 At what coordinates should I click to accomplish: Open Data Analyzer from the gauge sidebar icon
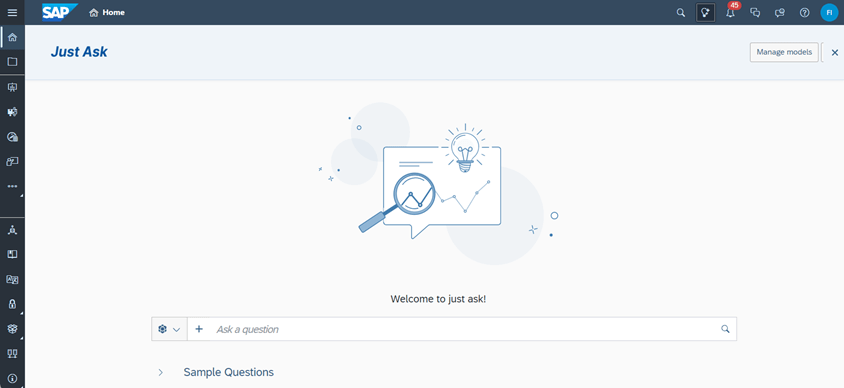[x=12, y=137]
